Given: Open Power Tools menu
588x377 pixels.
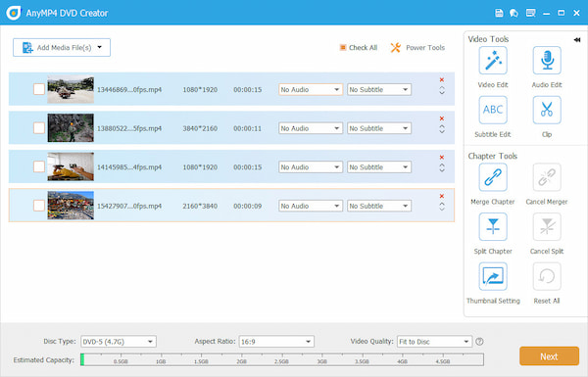Looking at the screenshot, I should [x=417, y=48].
